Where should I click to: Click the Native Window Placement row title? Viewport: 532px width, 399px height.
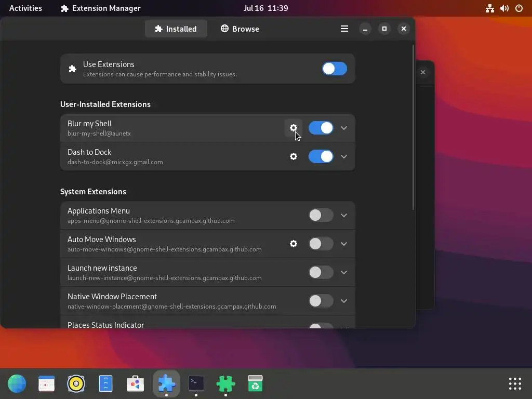112,296
